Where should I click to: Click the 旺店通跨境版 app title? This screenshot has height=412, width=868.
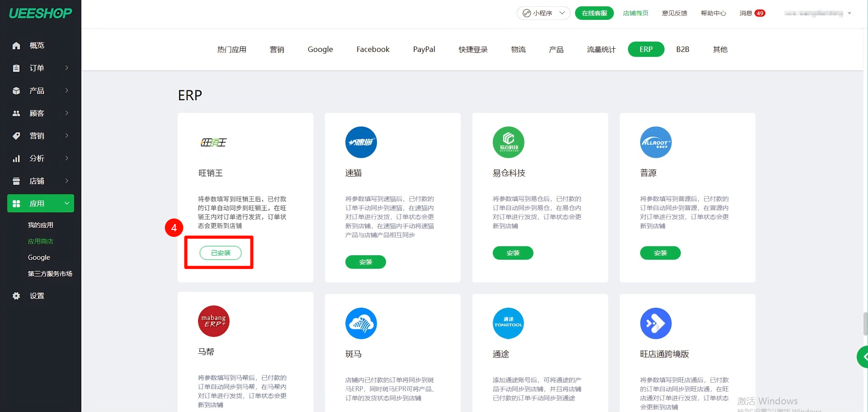(x=665, y=354)
